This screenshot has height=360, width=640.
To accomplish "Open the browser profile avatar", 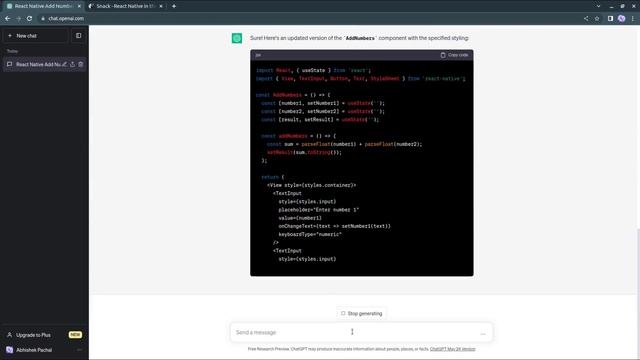I will (x=621, y=18).
